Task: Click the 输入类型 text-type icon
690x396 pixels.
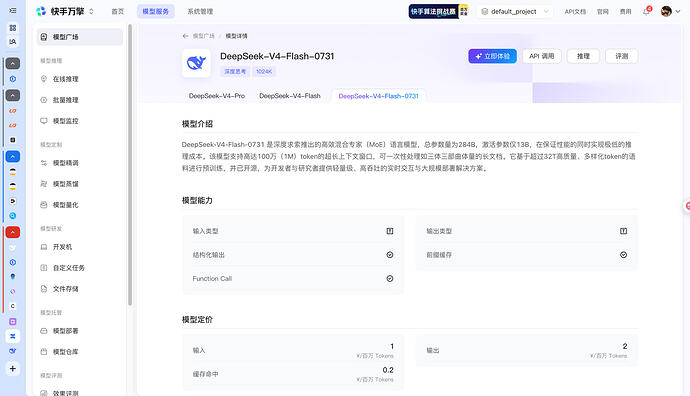Action: click(x=390, y=231)
